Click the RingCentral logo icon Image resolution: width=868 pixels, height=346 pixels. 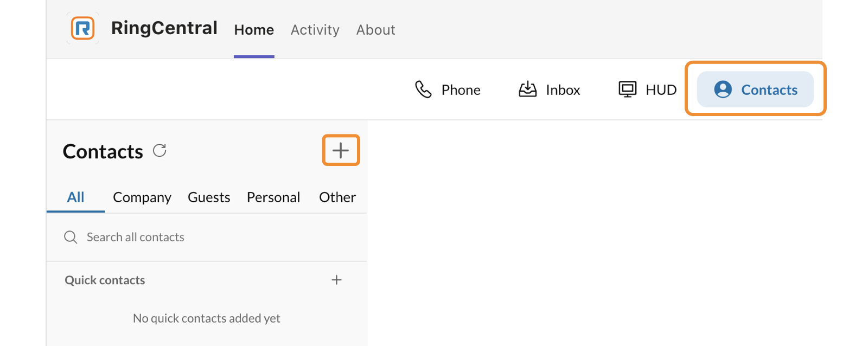coord(83,28)
